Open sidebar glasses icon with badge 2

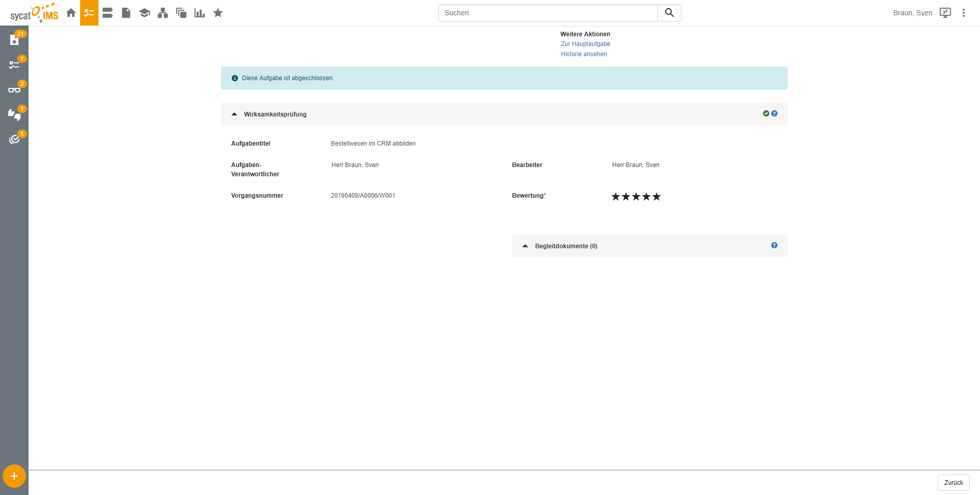[14, 90]
